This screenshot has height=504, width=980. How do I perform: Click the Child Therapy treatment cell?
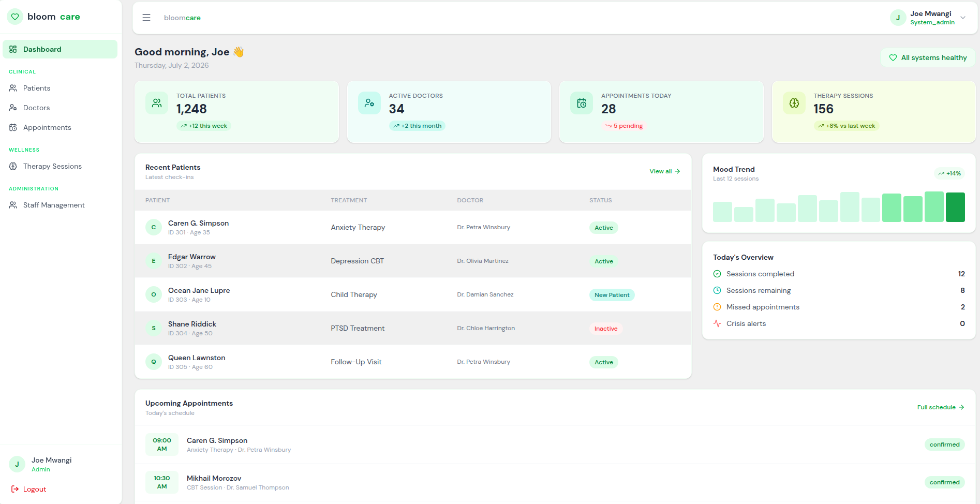(x=354, y=294)
